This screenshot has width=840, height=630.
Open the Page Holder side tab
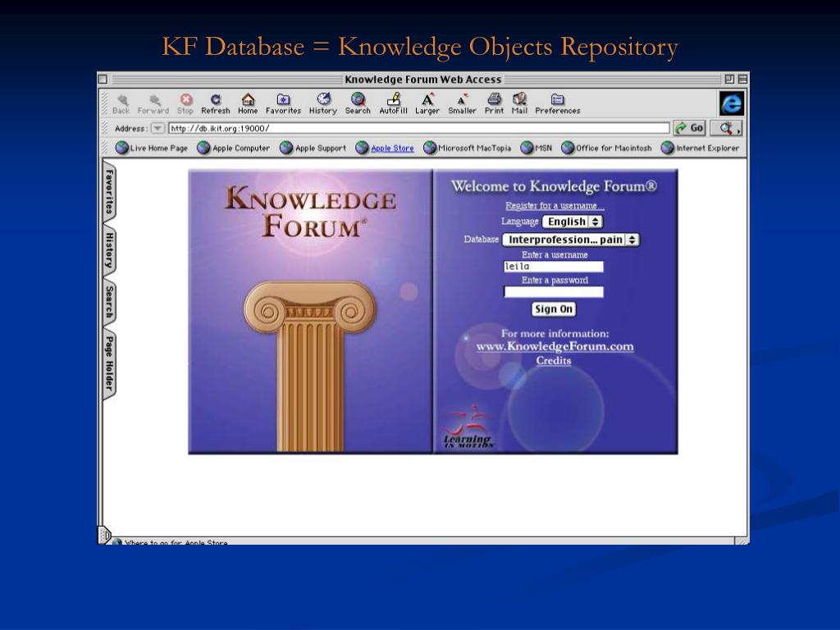(x=109, y=363)
